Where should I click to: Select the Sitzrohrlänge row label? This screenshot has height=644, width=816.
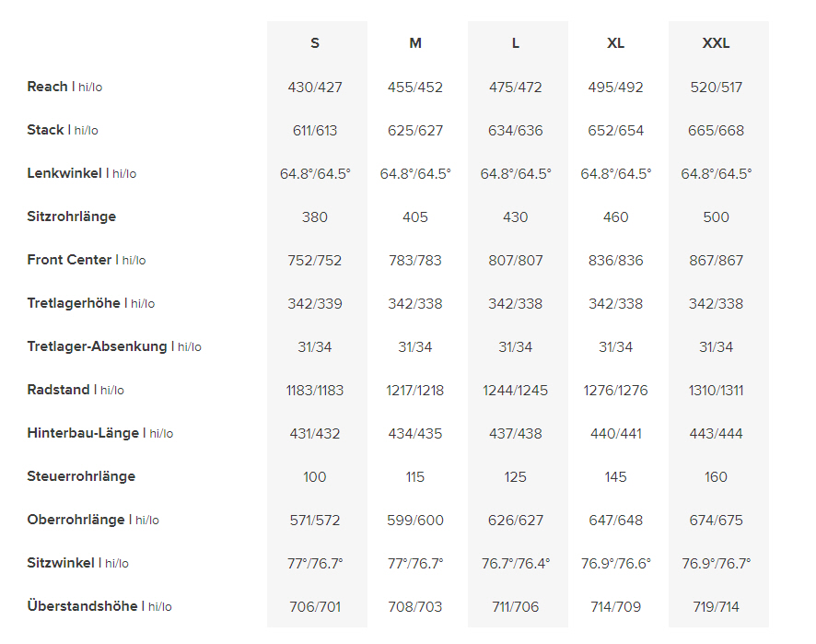tap(72, 217)
